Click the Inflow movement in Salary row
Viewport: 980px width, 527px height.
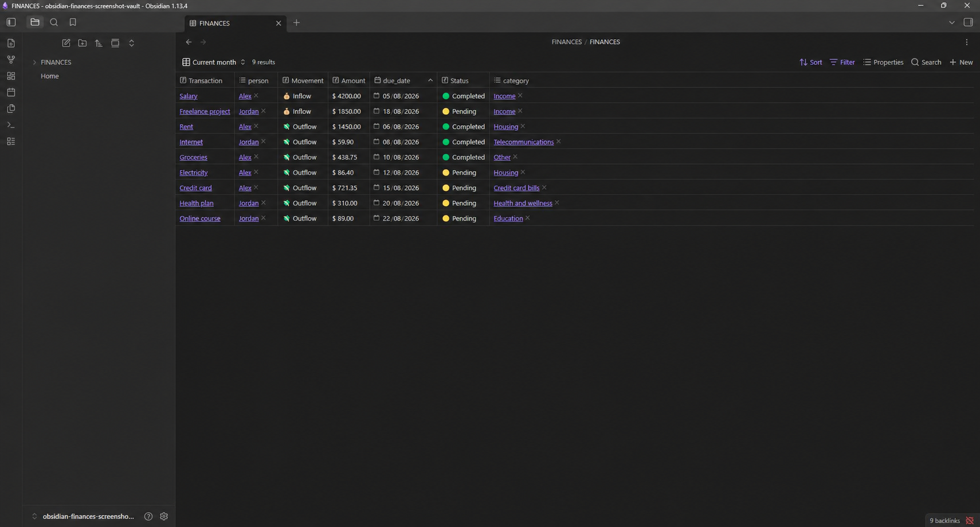pos(297,96)
